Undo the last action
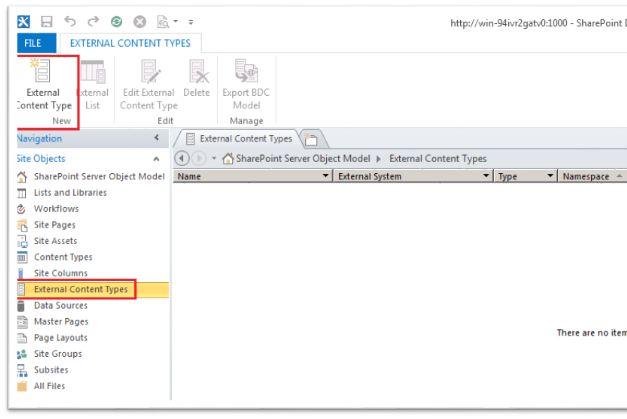 [70, 21]
